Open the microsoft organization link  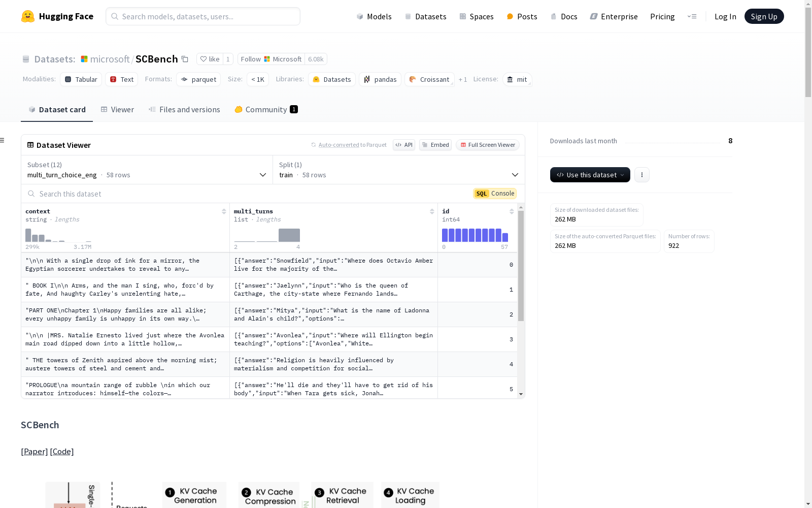(110, 59)
